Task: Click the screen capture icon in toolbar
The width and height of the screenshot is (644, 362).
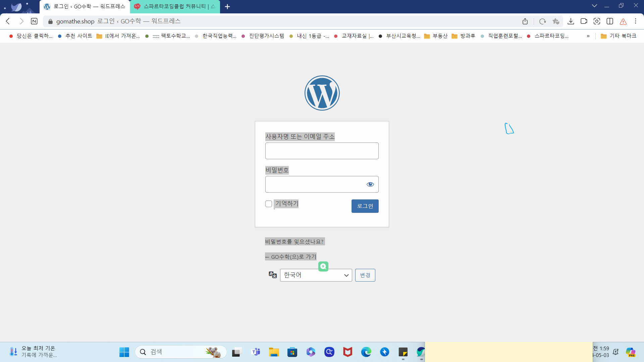Action: click(597, 21)
